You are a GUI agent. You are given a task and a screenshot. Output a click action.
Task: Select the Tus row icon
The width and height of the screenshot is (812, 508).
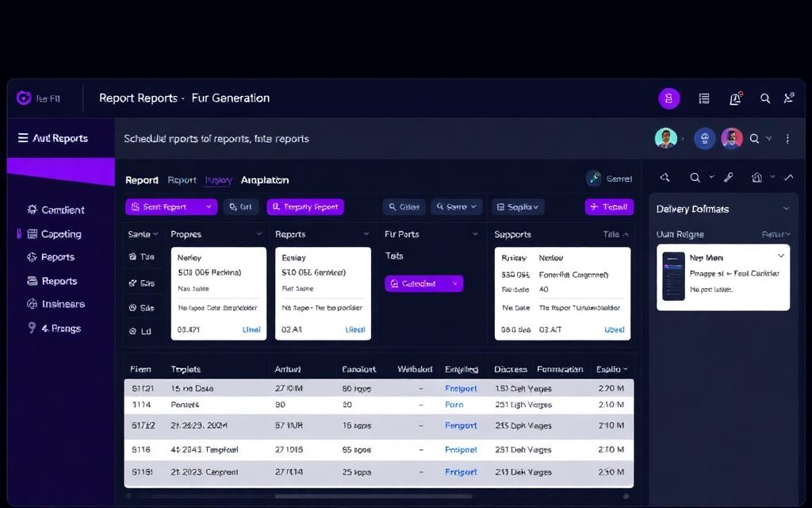tap(132, 256)
